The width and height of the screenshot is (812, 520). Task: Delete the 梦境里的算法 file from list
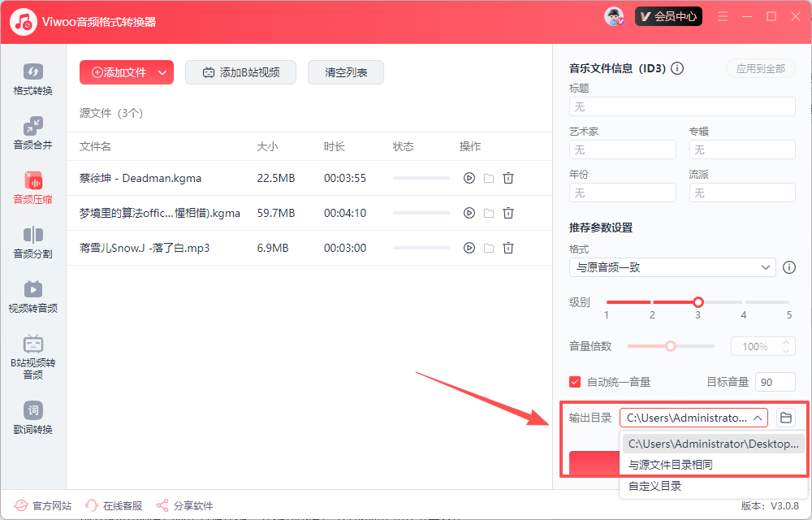(508, 213)
